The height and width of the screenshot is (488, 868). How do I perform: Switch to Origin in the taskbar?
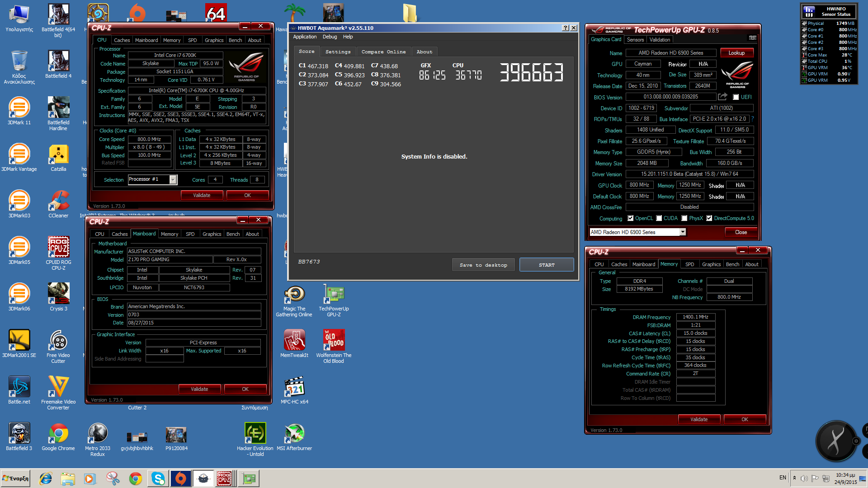point(181,479)
